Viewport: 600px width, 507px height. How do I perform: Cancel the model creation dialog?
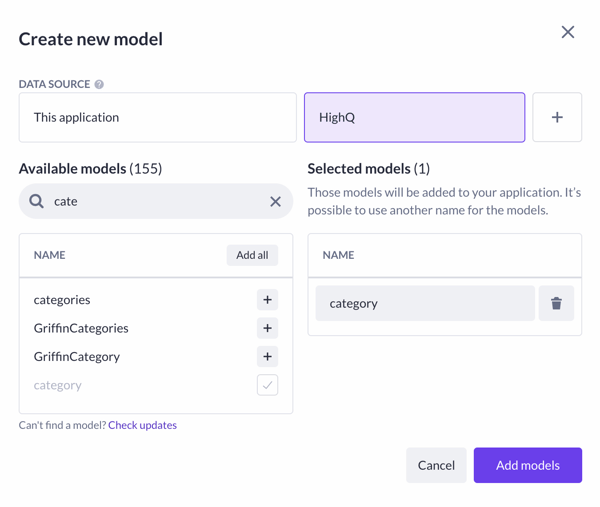(x=436, y=465)
